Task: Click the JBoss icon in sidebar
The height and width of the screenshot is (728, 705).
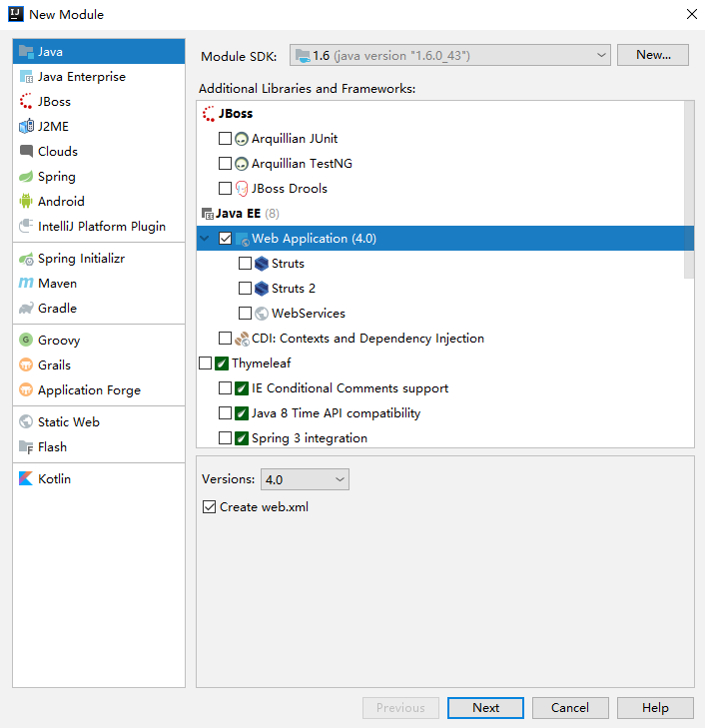Action: 26,102
